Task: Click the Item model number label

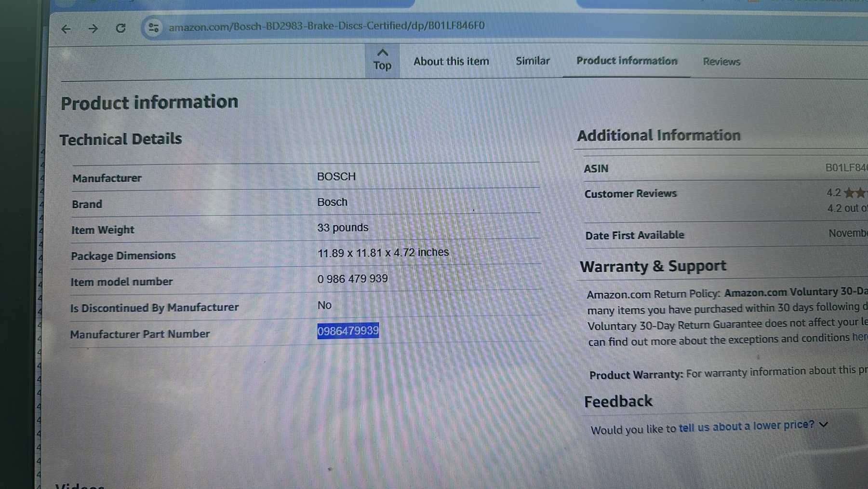Action: 121,282
